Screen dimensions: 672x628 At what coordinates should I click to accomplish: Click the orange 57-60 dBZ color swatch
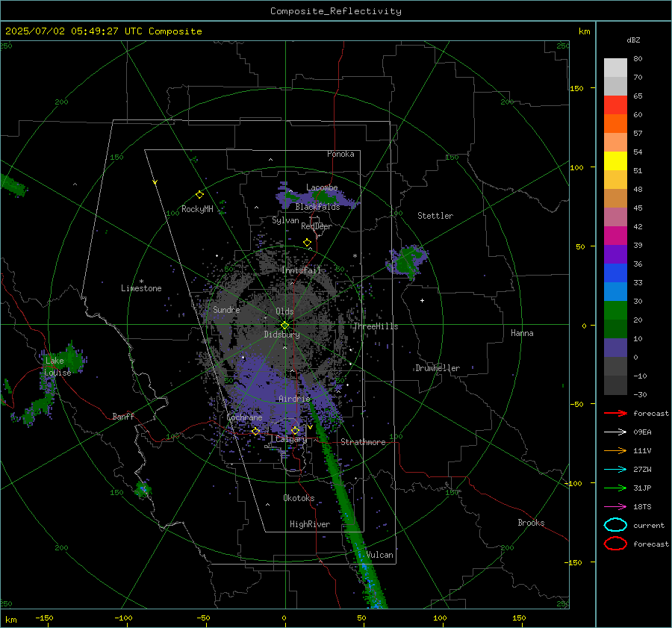pyautogui.click(x=615, y=124)
